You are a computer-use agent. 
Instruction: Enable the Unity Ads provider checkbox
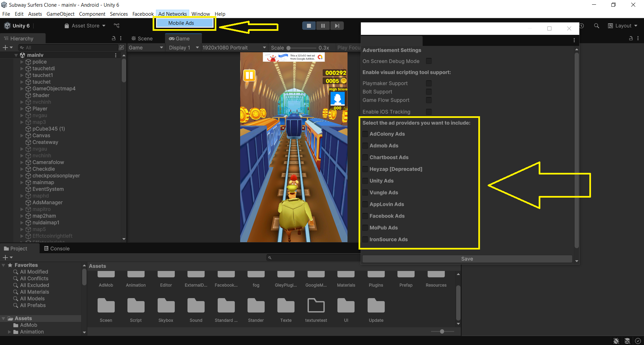click(365, 181)
